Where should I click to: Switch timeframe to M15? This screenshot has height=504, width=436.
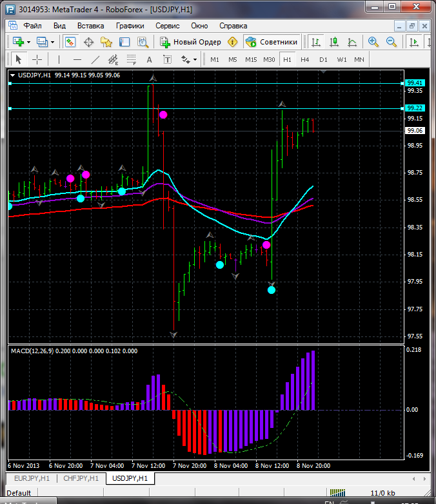250,59
